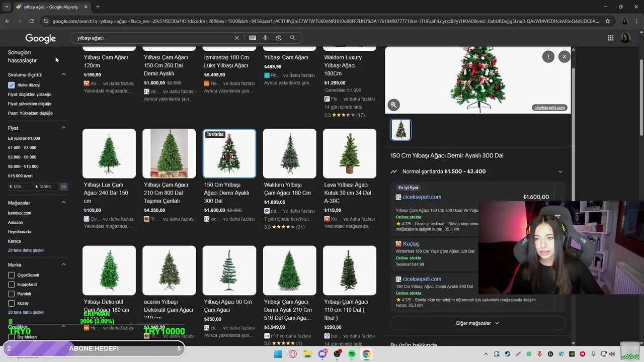Open the Chrome tab search dropdown

7,7
